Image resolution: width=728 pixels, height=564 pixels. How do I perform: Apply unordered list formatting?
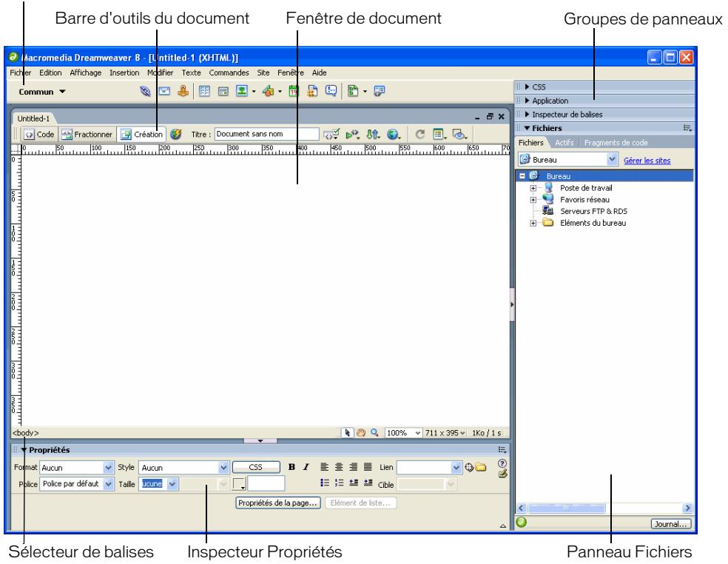click(x=325, y=483)
